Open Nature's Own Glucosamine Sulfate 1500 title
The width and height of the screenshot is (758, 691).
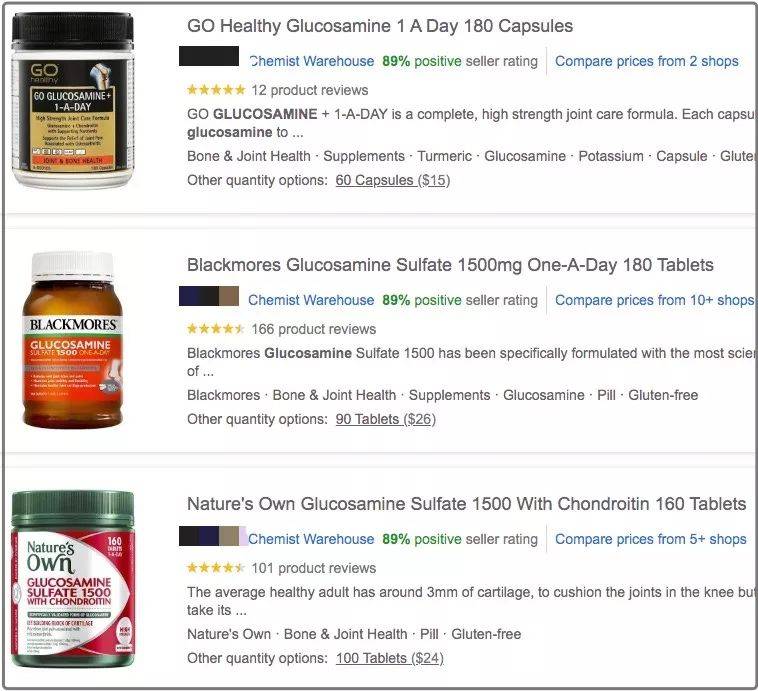coord(466,503)
